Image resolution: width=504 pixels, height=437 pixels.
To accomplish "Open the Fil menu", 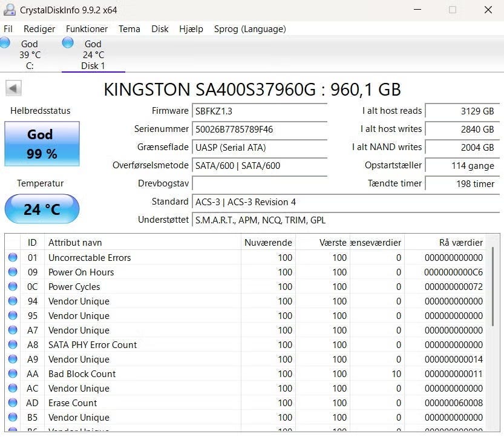I will pyautogui.click(x=8, y=29).
